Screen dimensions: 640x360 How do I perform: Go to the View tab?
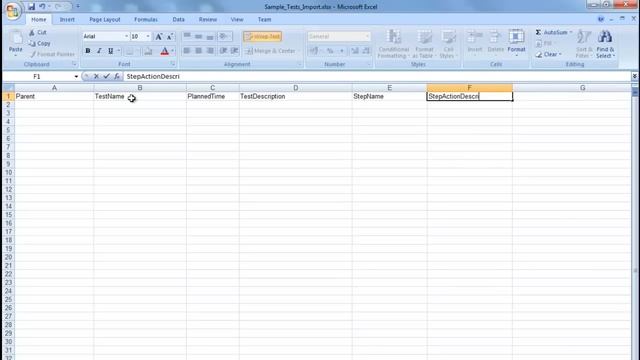(237, 20)
